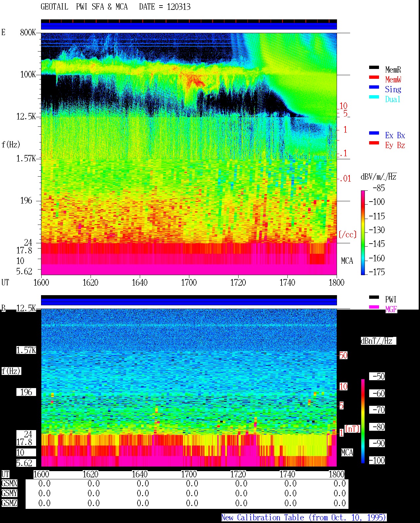Image resolution: width=420 pixels, height=523 pixels.
Task: Click the red [/cc] density unit label
Action: tap(347, 234)
